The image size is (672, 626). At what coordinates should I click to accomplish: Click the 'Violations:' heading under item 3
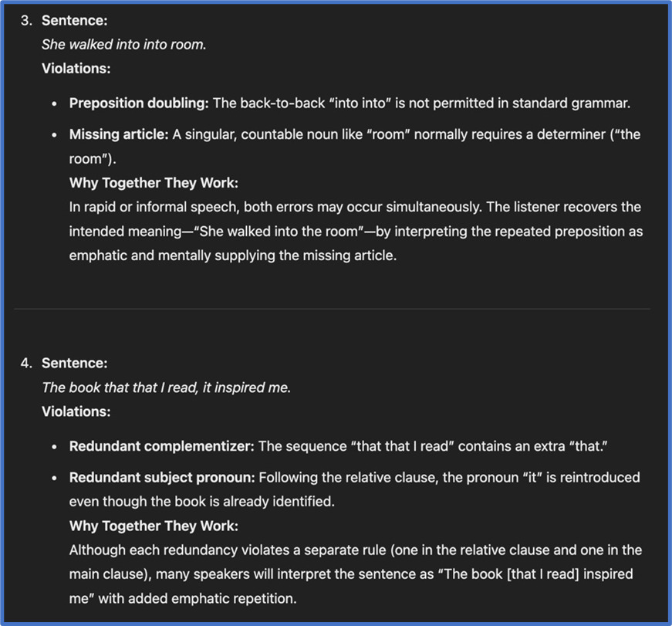(x=76, y=68)
